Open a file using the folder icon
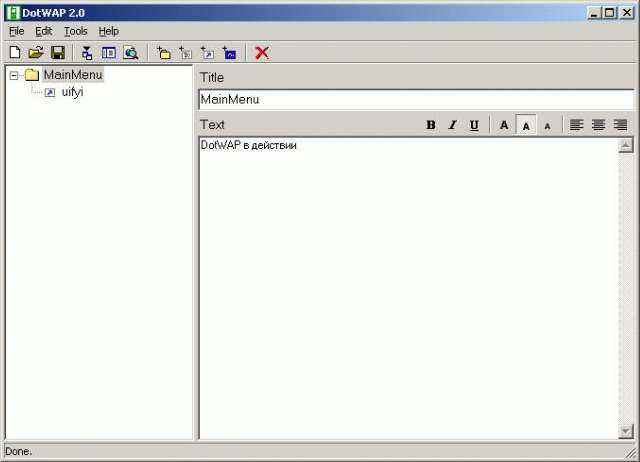Viewport: 640px width, 462px height. (x=36, y=53)
